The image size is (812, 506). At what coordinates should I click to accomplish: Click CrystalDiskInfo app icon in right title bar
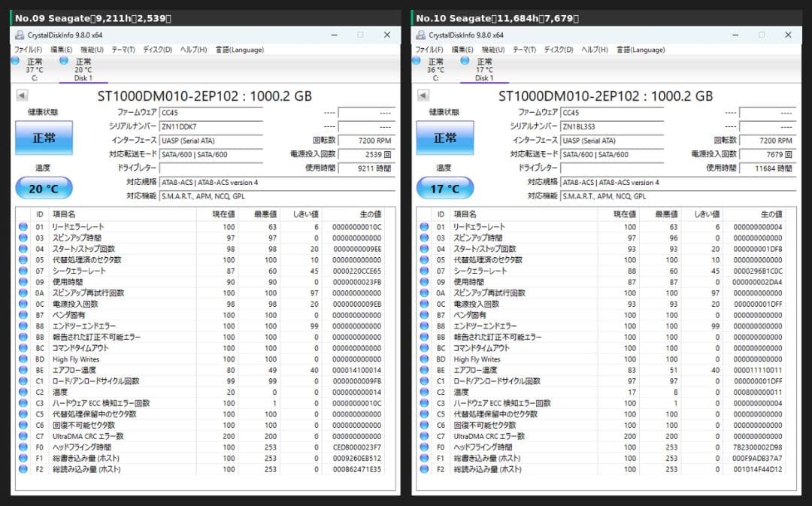click(x=421, y=35)
